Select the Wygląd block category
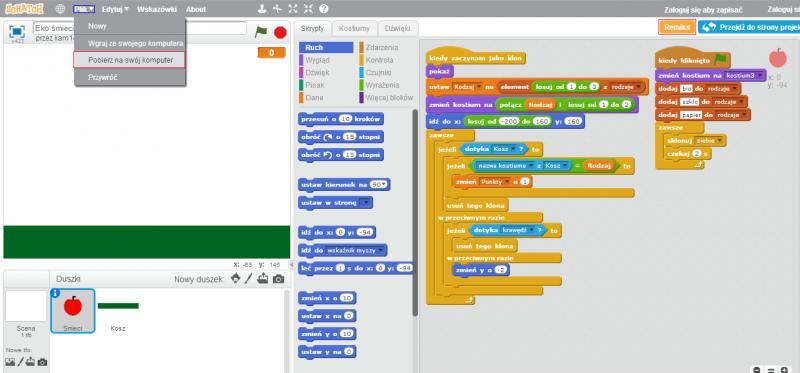 pos(326,60)
